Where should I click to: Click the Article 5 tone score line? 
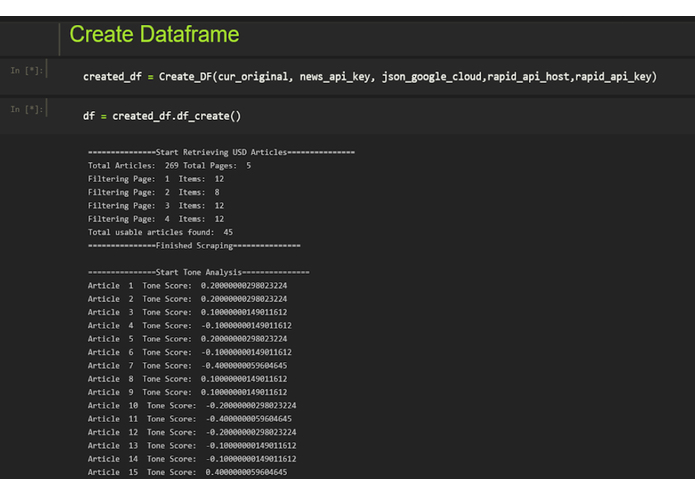pos(187,339)
